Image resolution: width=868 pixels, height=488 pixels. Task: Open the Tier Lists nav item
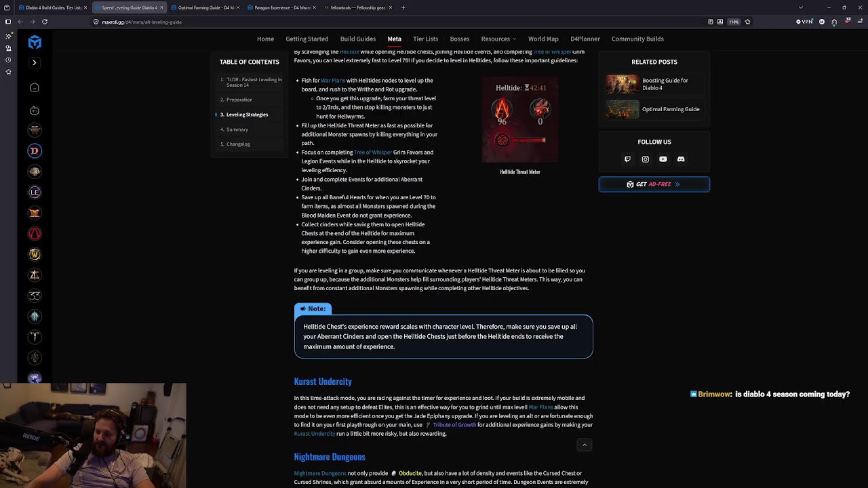click(x=425, y=39)
